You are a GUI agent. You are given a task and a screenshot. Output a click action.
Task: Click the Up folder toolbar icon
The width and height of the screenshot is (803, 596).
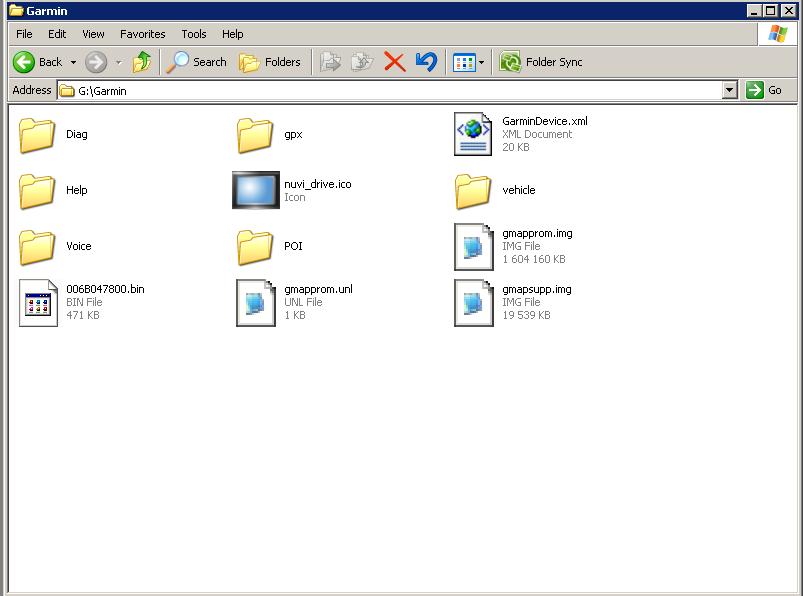(142, 62)
